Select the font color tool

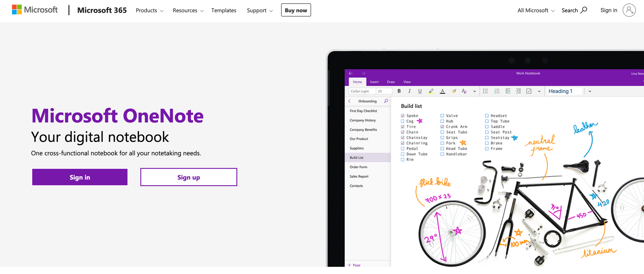pos(442,91)
